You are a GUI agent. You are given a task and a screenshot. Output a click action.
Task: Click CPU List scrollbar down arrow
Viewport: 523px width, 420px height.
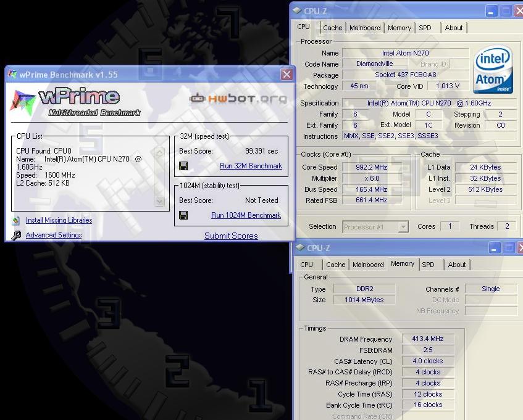(160, 201)
